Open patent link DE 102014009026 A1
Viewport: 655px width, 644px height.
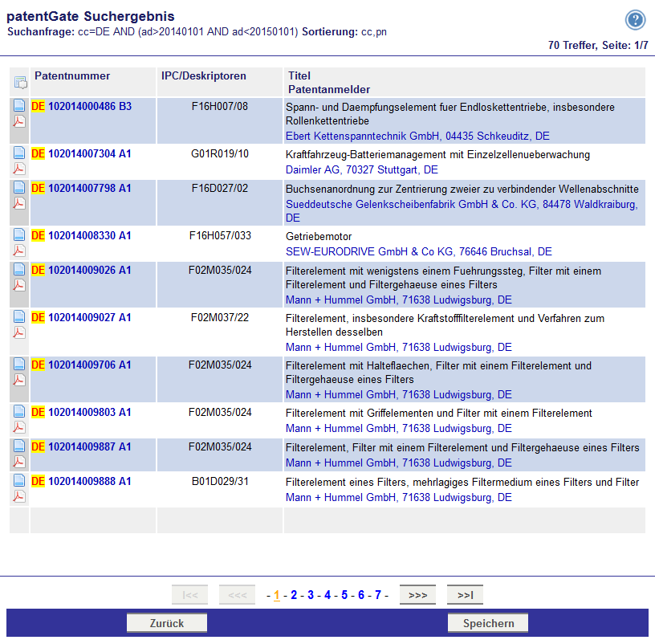[x=81, y=271]
